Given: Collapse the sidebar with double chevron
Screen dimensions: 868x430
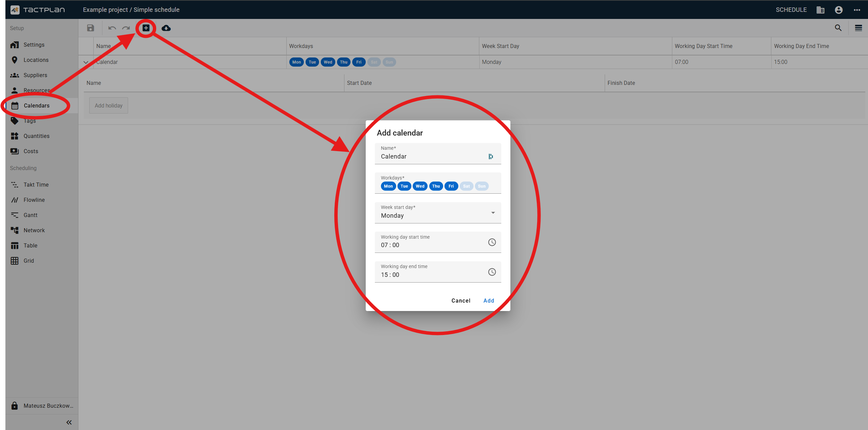Looking at the screenshot, I should tap(69, 422).
